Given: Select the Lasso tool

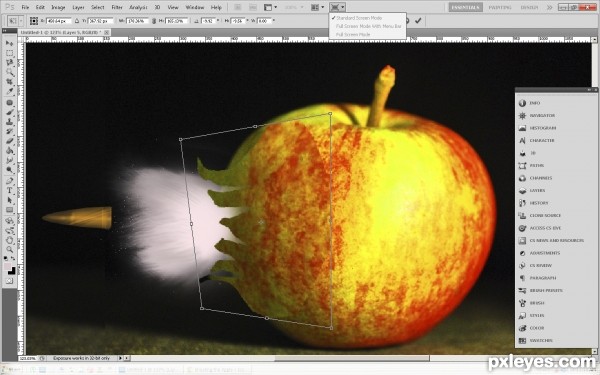Looking at the screenshot, I should (10, 62).
